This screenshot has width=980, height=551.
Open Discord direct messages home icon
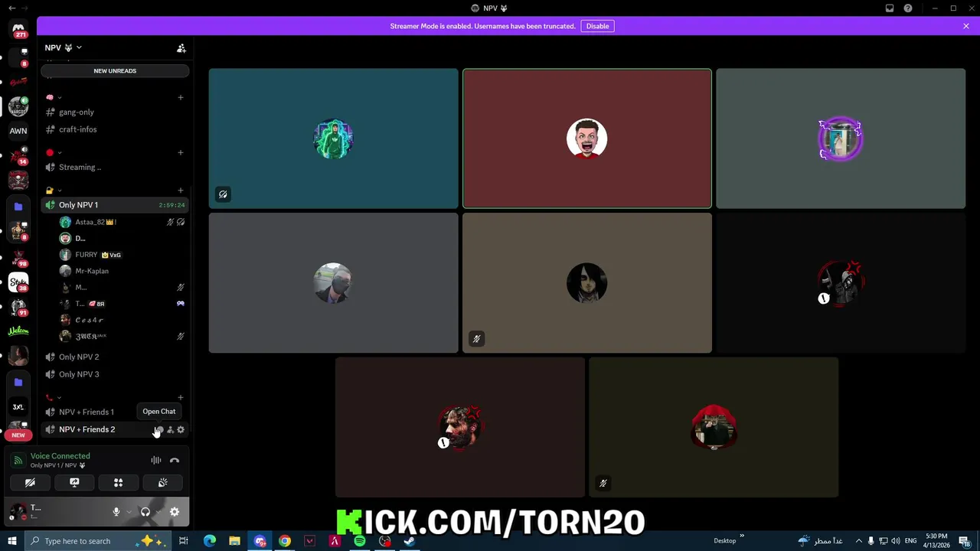18,29
